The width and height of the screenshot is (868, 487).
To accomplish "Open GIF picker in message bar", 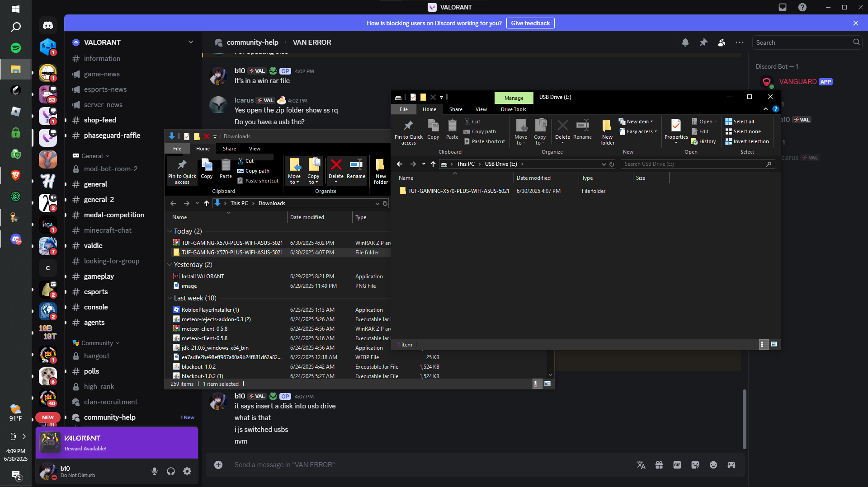I will coord(677,465).
